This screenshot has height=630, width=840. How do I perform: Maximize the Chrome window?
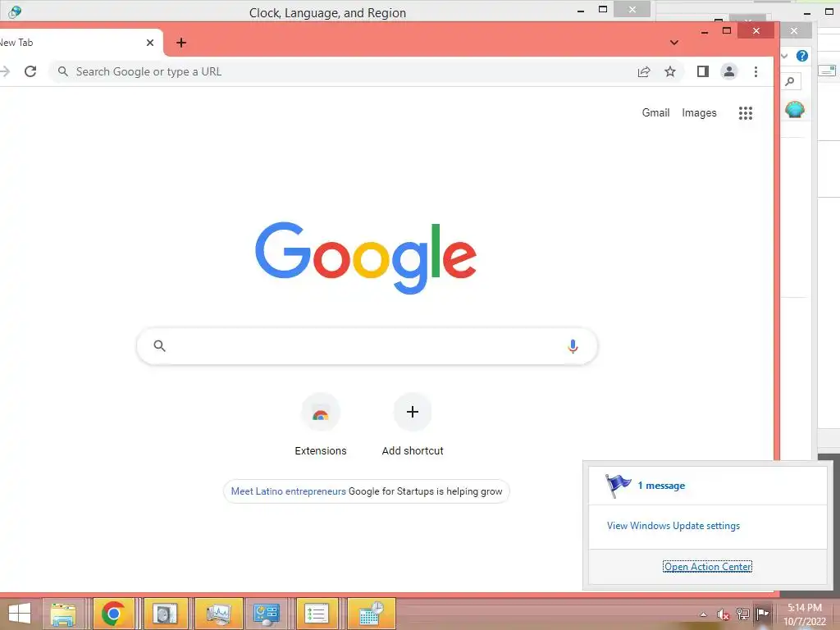pyautogui.click(x=727, y=30)
